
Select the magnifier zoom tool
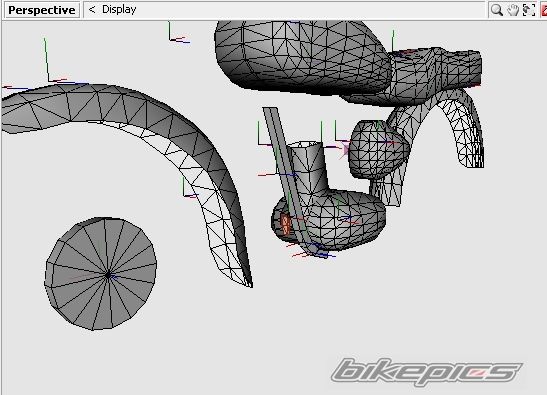[496, 10]
